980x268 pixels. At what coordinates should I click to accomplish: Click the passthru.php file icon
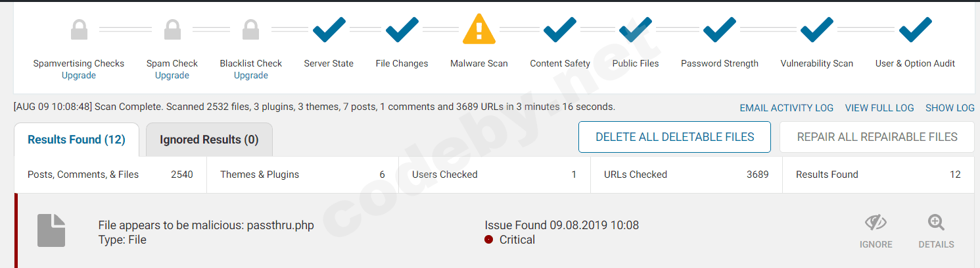(x=51, y=230)
